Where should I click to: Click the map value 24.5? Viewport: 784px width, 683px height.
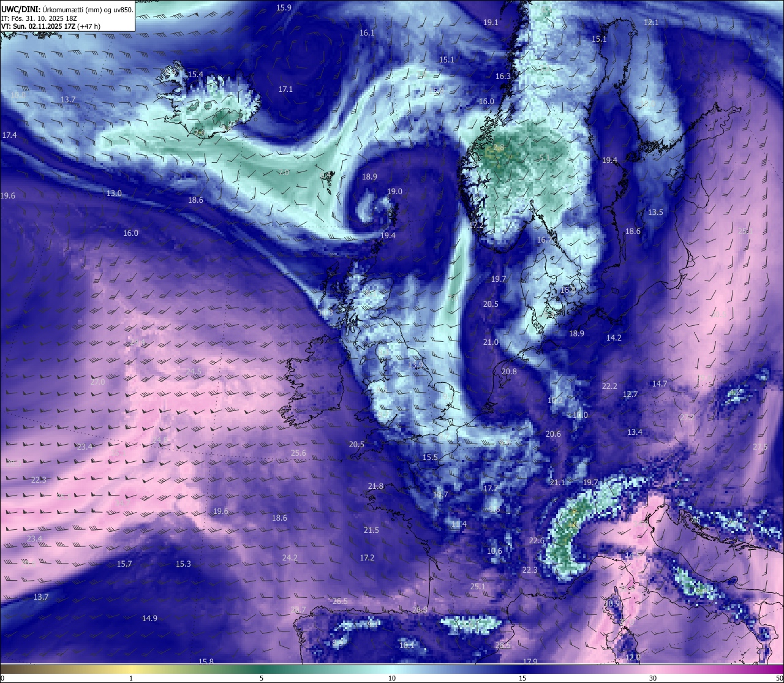[x=194, y=372]
